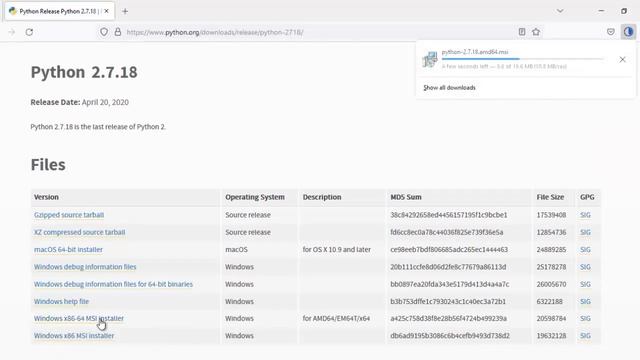
Task: Click MD5 sum starting with a425c758
Action: 449,318
